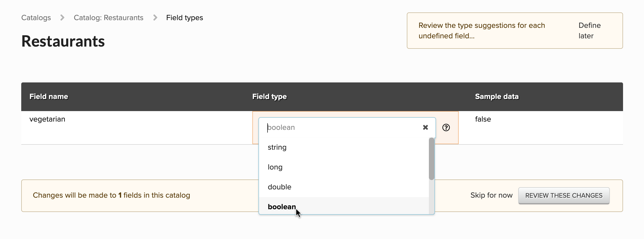This screenshot has height=239, width=644.
Task: Click the Field type column header
Action: [269, 96]
